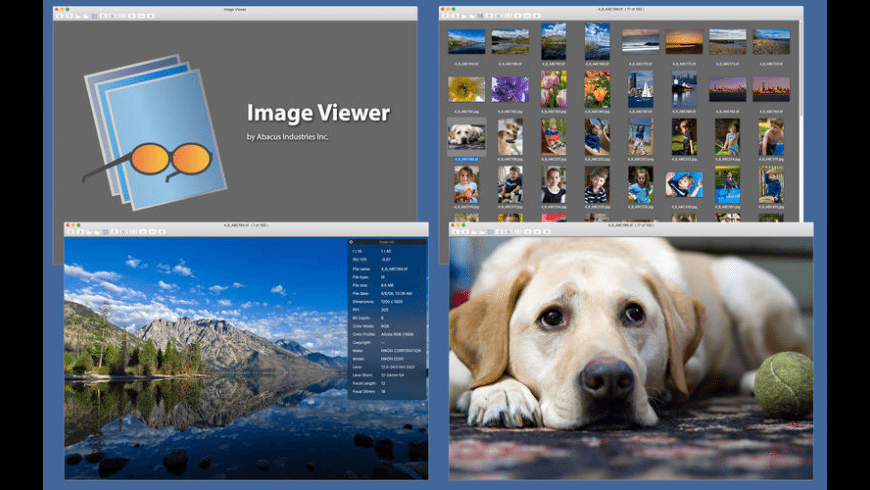
Task: Click Previous image arrow in Image Viewer splash window
Action: coord(60,16)
